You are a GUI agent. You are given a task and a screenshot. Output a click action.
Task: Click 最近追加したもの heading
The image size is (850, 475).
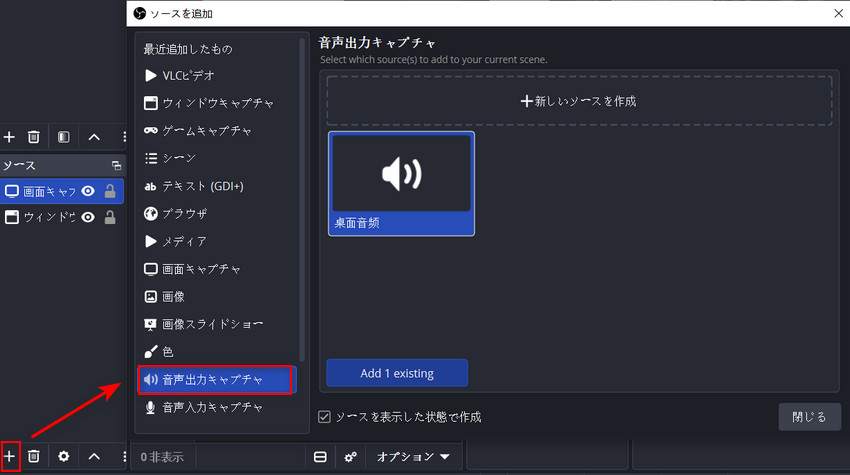tap(188, 49)
